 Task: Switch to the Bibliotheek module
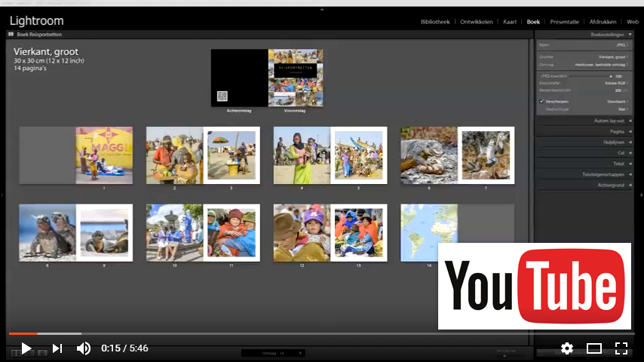coord(435,22)
